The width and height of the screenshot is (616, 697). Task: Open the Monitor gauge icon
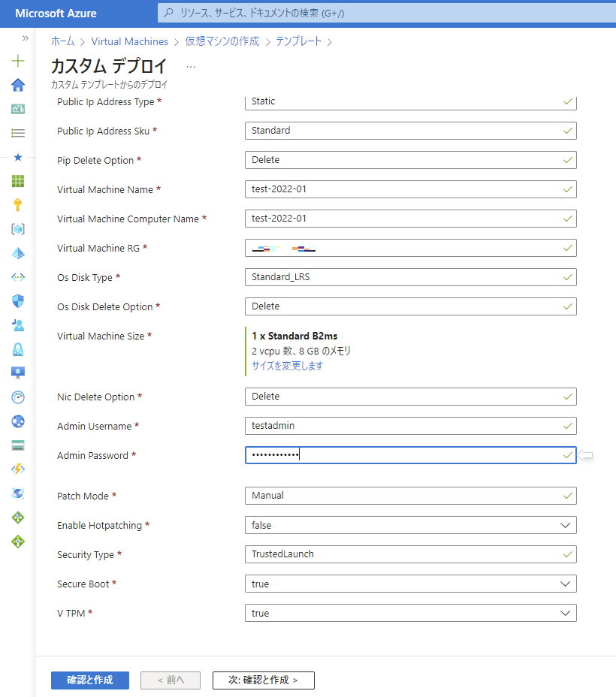pyautogui.click(x=18, y=397)
